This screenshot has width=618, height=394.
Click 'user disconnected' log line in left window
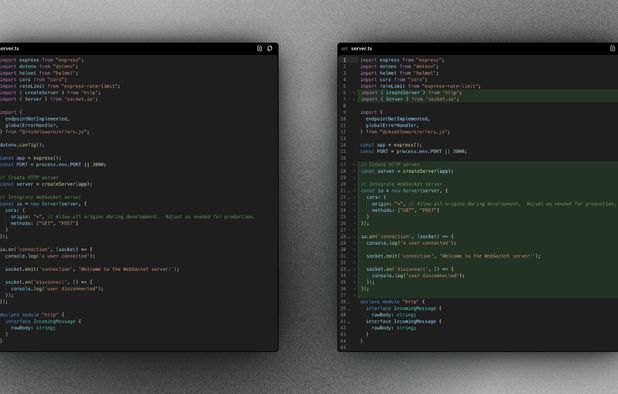point(57,289)
